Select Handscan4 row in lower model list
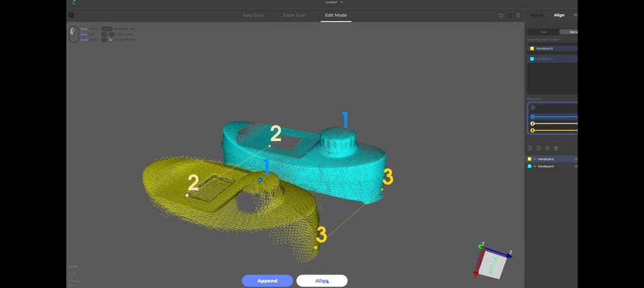This screenshot has width=644, height=288. tap(552, 166)
